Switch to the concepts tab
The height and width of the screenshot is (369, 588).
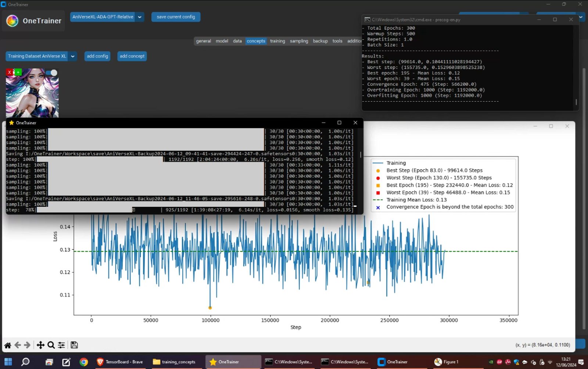tap(256, 41)
